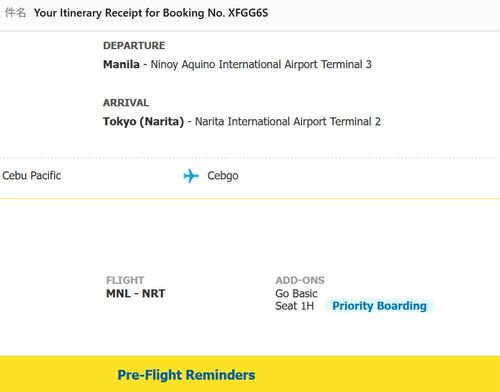The image size is (500, 392).
Task: Click the 件名 subject field label
Action: pyautogui.click(x=15, y=13)
